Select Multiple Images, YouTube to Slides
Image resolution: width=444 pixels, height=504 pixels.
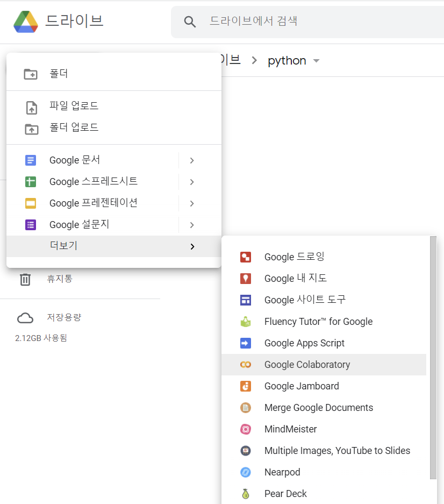pyautogui.click(x=324, y=451)
